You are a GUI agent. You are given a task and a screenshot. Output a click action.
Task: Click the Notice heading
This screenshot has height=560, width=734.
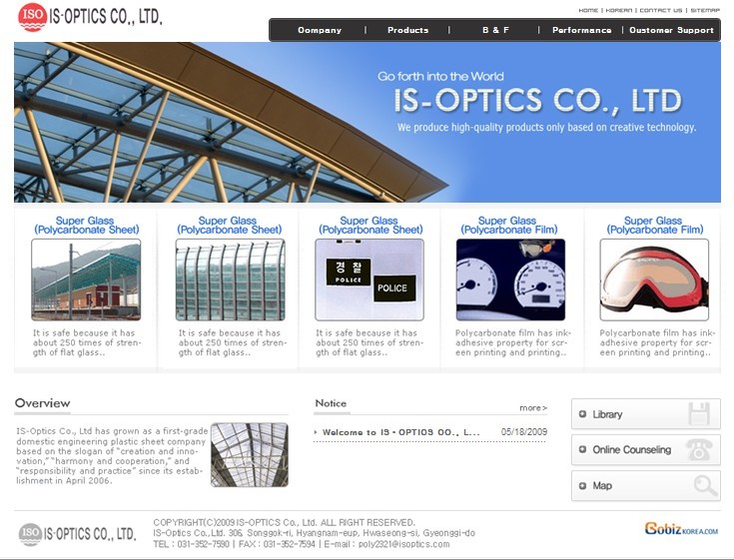coord(331,403)
